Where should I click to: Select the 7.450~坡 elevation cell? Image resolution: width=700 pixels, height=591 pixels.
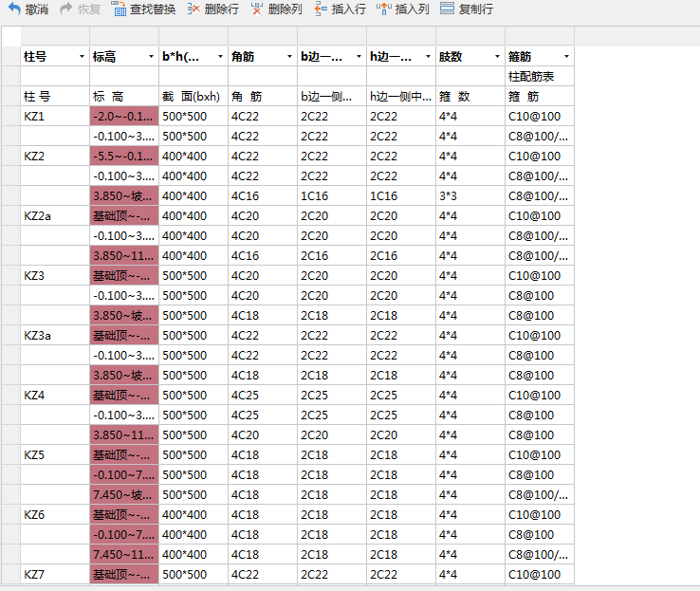click(124, 494)
